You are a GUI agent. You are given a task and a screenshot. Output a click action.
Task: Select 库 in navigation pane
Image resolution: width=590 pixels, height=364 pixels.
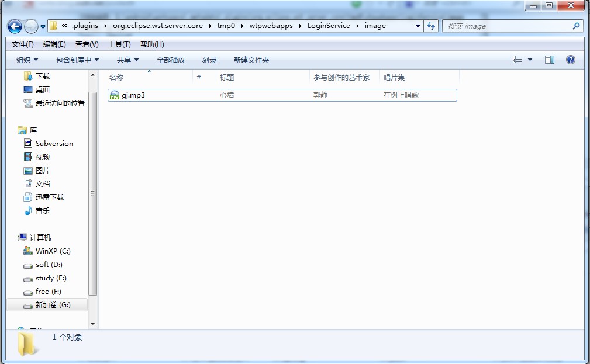pyautogui.click(x=33, y=130)
